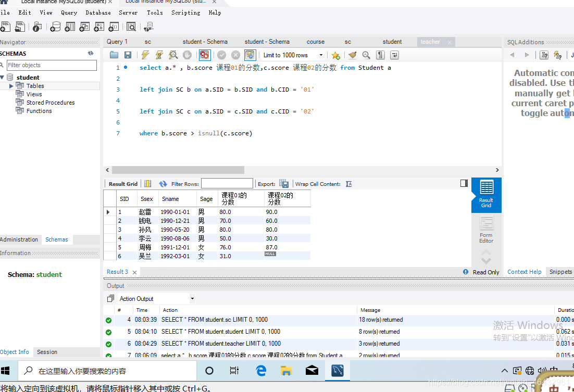Screen dimensions: 574x392
Task: Select Result Grid view button
Action: pos(486,195)
